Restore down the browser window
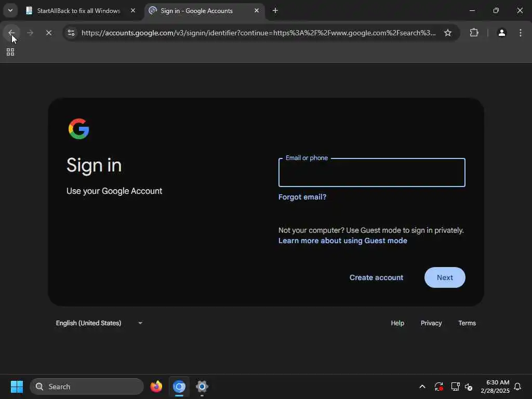This screenshot has width=532, height=399. click(496, 10)
